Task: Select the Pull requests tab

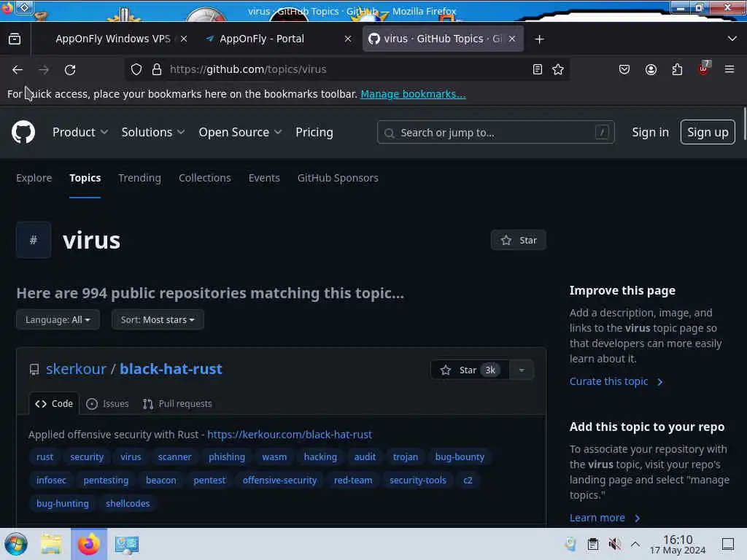Action: click(x=177, y=404)
